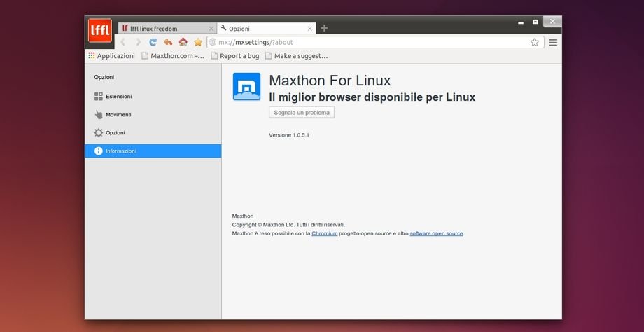644x332 pixels.
Task: Click the Maxthon For Linux heading
Action: (330, 81)
